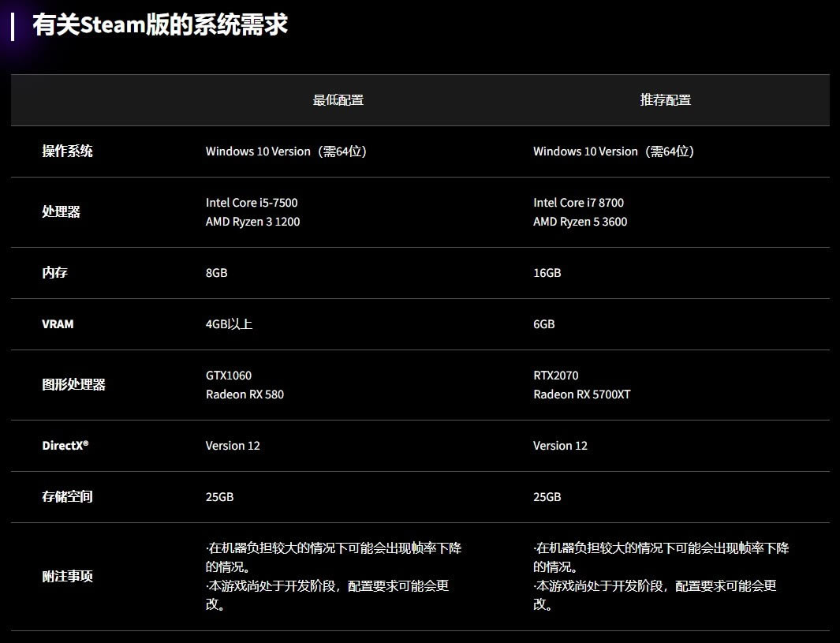Click the 内存 row label

pyautogui.click(x=54, y=273)
